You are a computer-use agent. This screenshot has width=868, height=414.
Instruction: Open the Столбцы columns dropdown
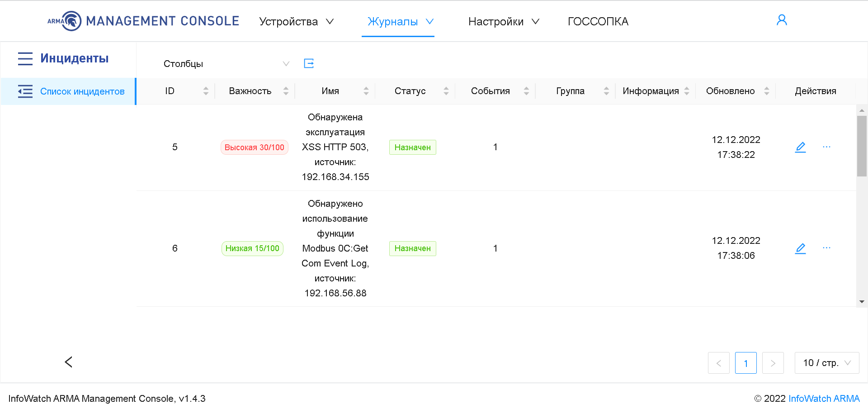(x=226, y=64)
